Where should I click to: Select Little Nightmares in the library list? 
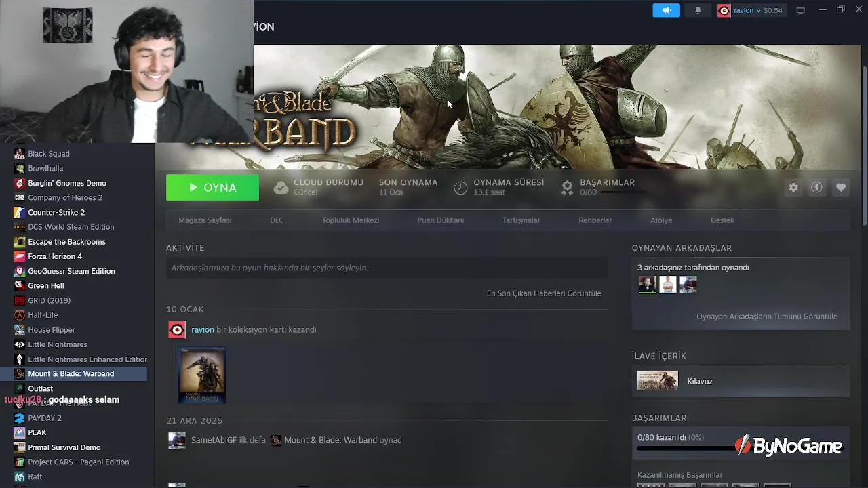(x=73, y=344)
